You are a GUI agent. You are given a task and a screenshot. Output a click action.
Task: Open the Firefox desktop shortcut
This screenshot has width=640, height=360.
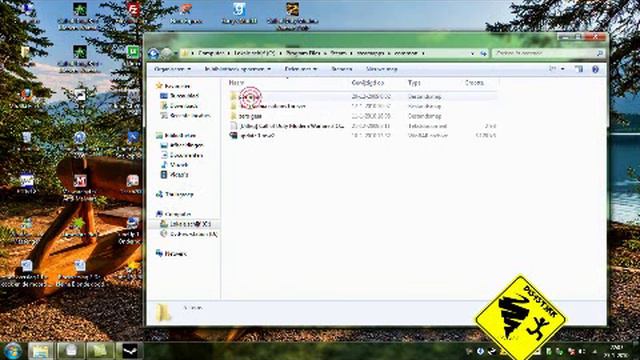[27, 98]
